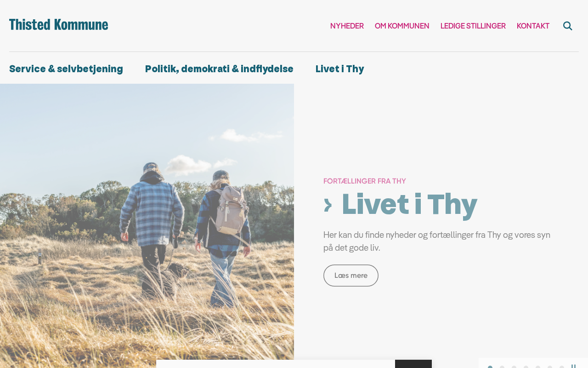Click the hikers photo in the hero
The width and height of the screenshot is (588, 368).
click(x=147, y=225)
